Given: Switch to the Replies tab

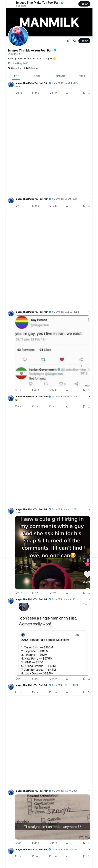Looking at the screenshot, I should [x=36, y=76].
